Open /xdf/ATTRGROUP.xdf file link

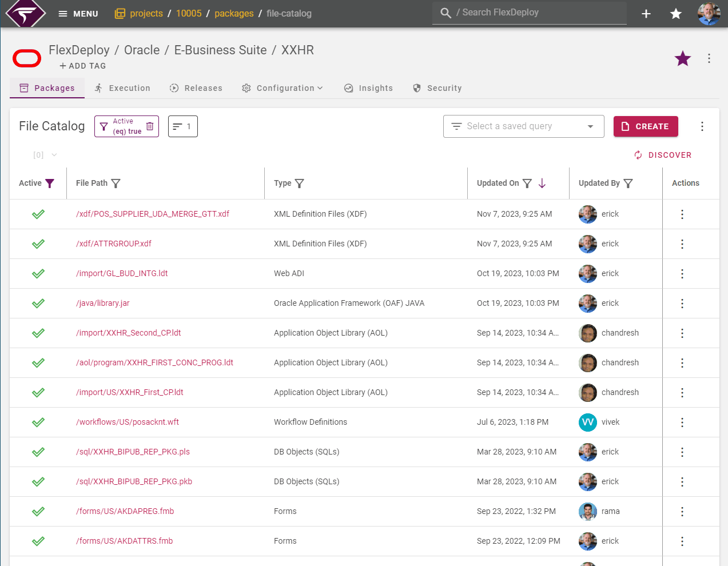pyautogui.click(x=114, y=244)
